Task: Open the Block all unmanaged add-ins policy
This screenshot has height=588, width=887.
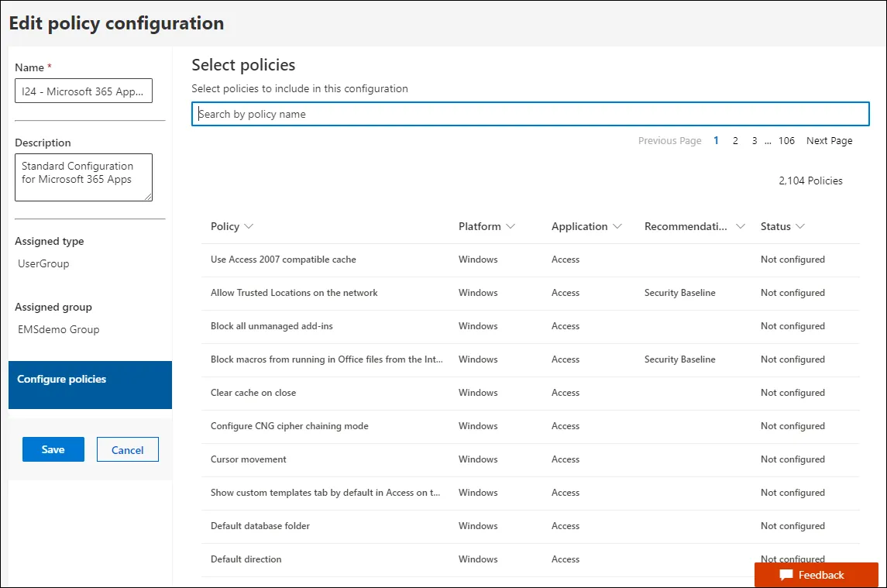Action: point(272,326)
